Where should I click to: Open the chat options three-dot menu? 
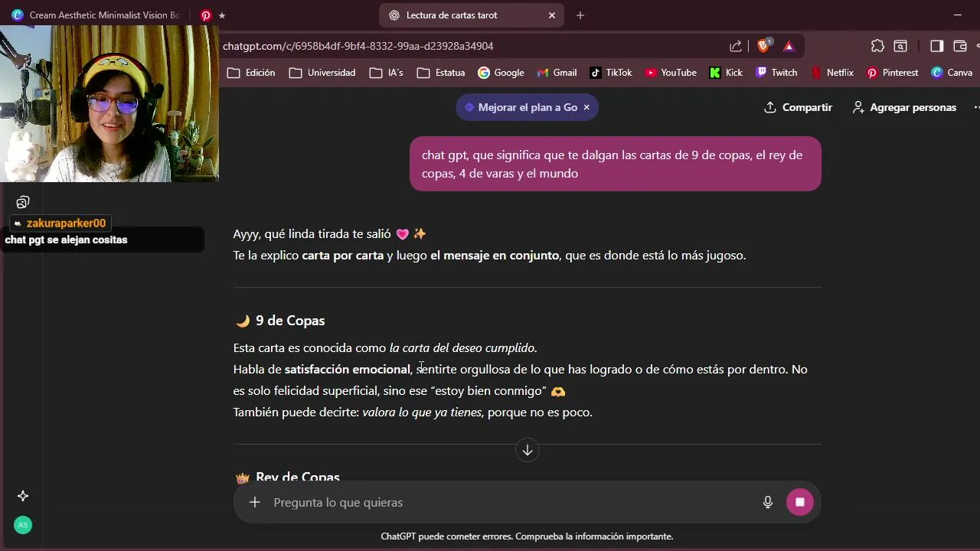pyautogui.click(x=976, y=107)
